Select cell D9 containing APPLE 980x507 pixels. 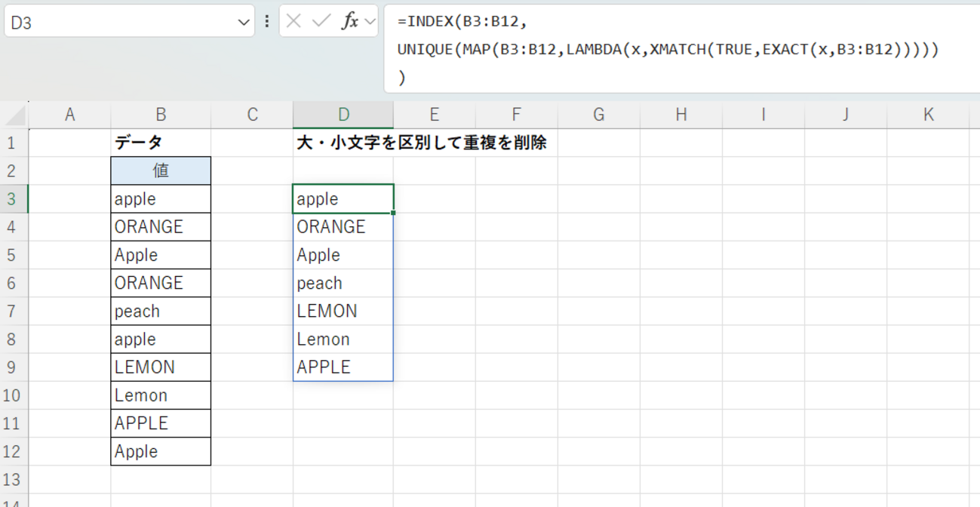(343, 367)
